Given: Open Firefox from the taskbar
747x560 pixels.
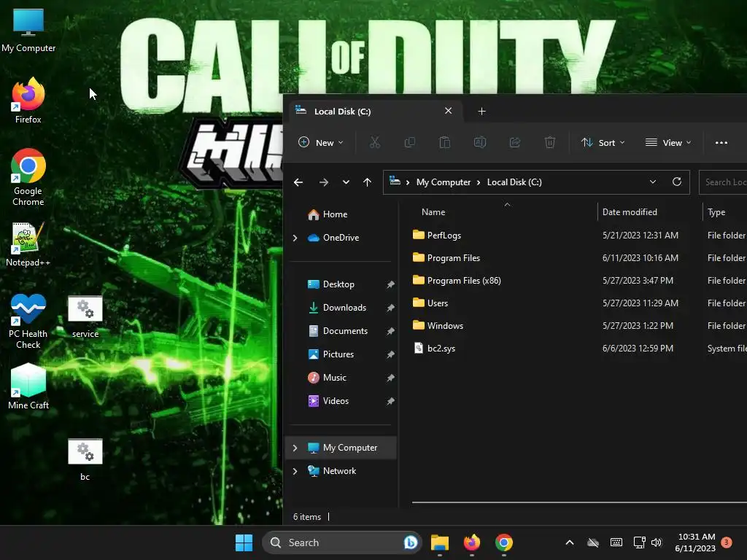Looking at the screenshot, I should click(x=472, y=542).
